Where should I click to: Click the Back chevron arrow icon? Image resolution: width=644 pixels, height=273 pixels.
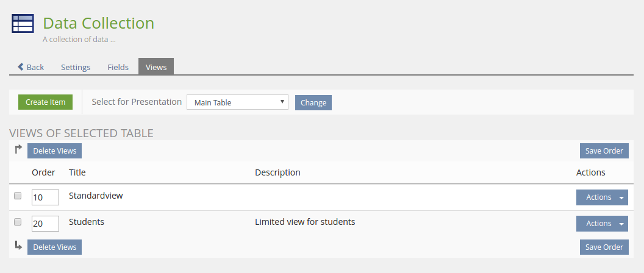21,67
